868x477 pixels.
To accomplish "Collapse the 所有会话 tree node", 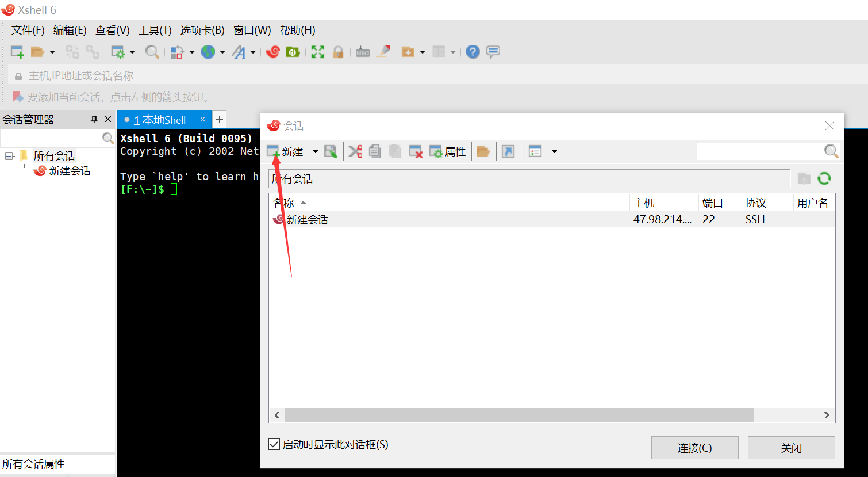I will [x=9, y=155].
